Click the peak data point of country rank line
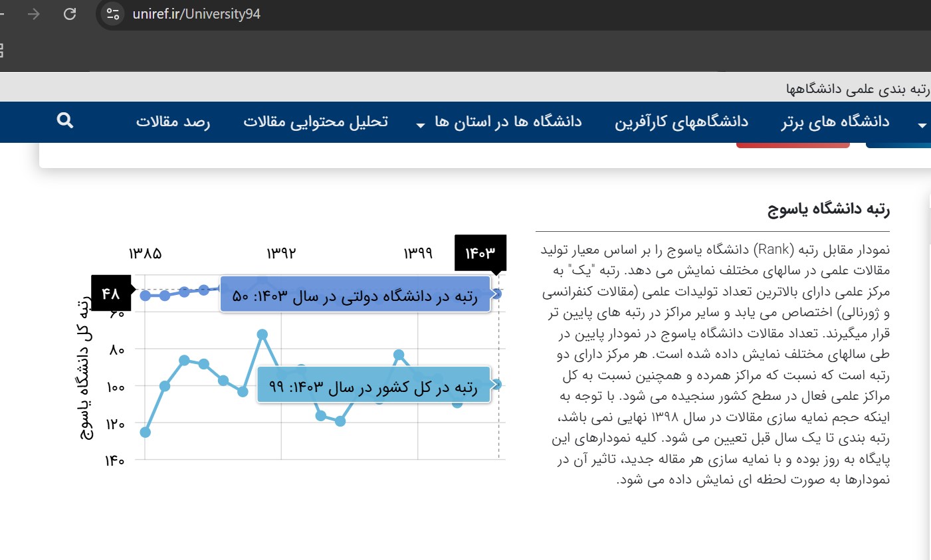Viewport: 931px width, 560px height. coord(262,334)
